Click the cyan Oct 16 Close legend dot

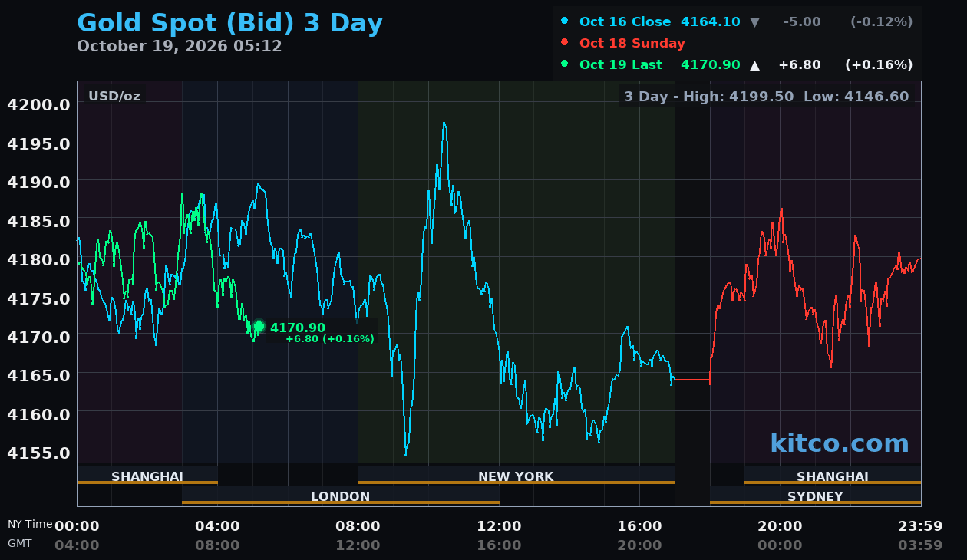click(x=565, y=21)
